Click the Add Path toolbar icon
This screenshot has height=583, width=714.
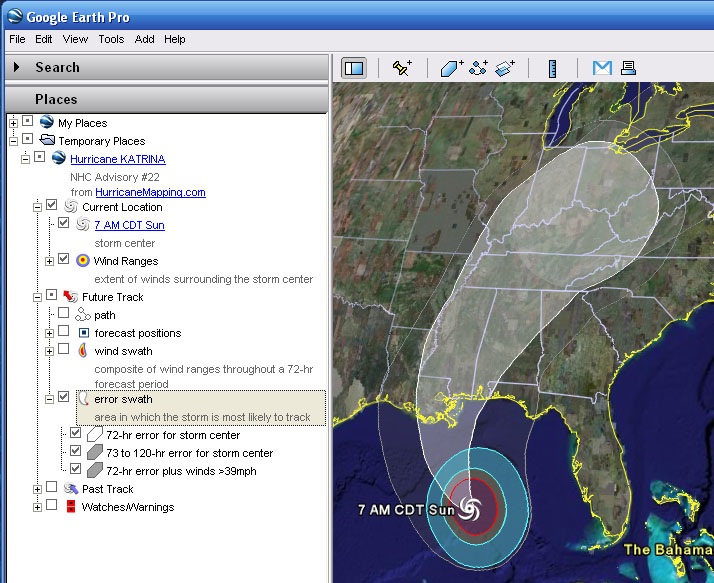coord(479,68)
